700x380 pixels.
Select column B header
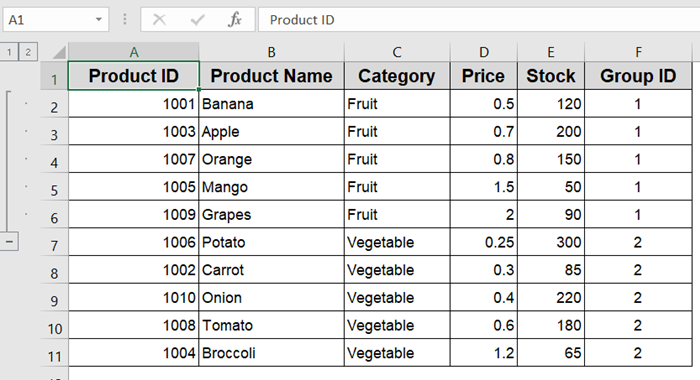(x=271, y=52)
